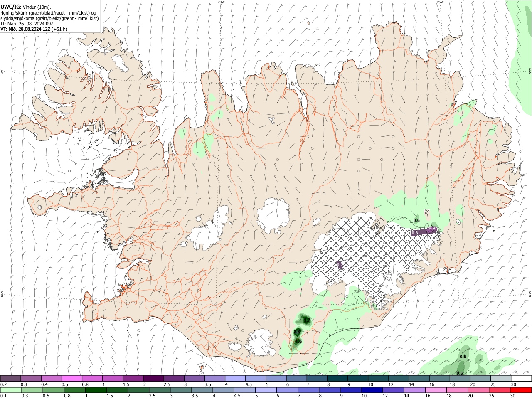532x399 pixels.
Task: Click the 1.7 rainfall value on the map
Action: coord(306,320)
